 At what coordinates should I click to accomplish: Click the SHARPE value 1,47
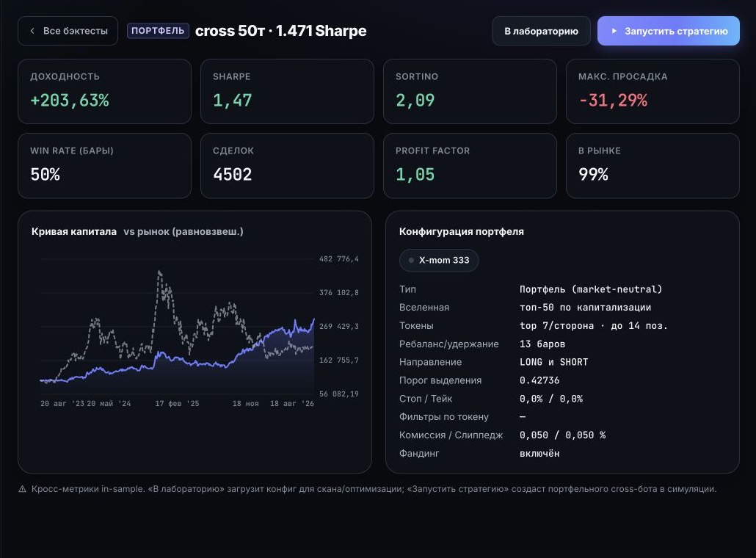pos(233,101)
